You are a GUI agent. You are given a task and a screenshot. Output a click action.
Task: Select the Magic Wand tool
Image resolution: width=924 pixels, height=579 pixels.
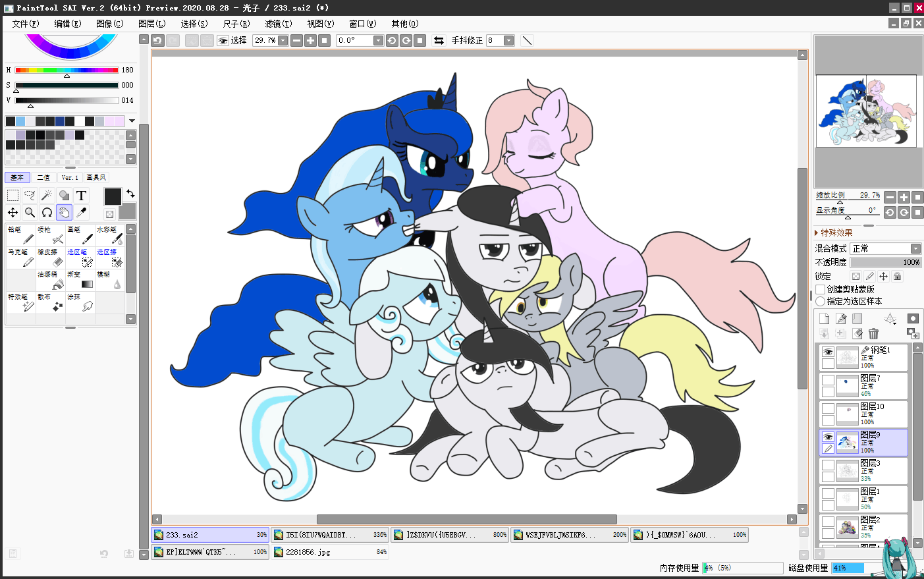pyautogui.click(x=47, y=195)
